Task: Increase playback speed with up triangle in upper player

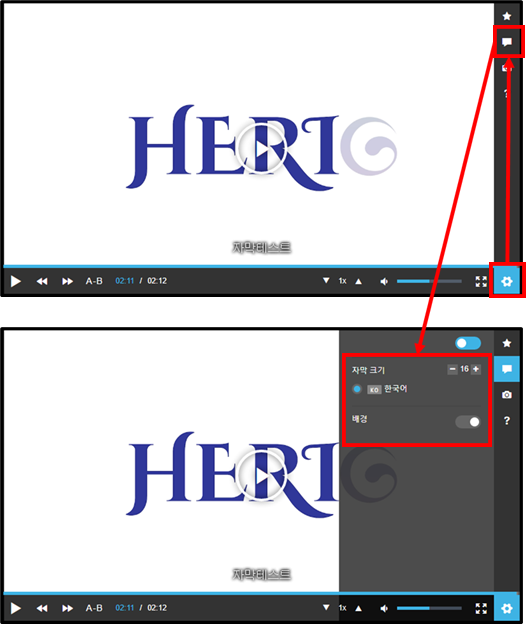Action: [x=358, y=281]
